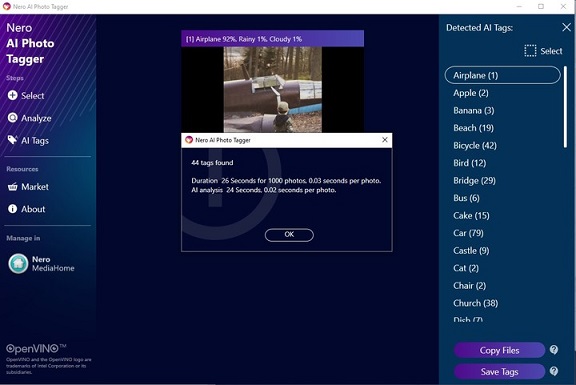This screenshot has width=576, height=385.
Task: Close the Detected AI Tags panel
Action: click(x=566, y=27)
